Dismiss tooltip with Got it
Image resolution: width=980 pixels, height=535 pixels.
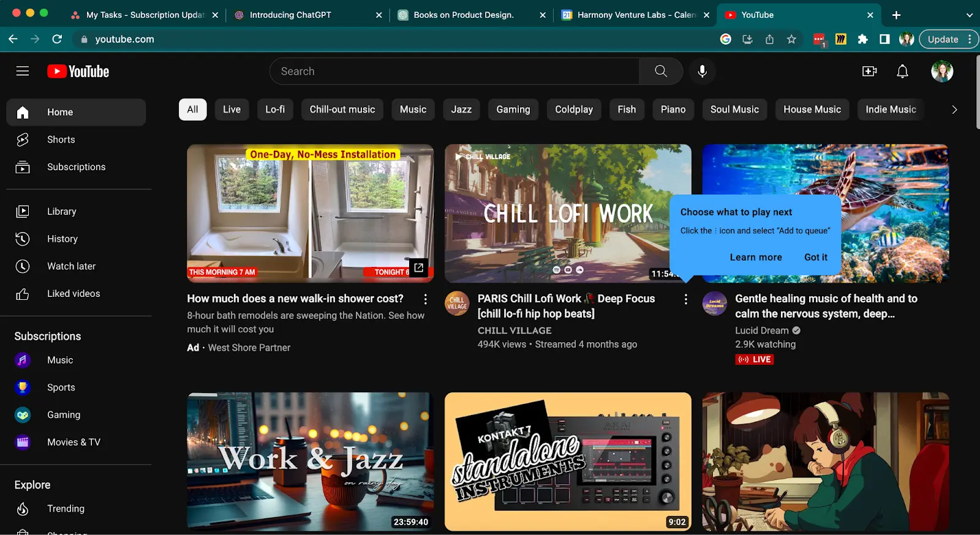click(816, 257)
